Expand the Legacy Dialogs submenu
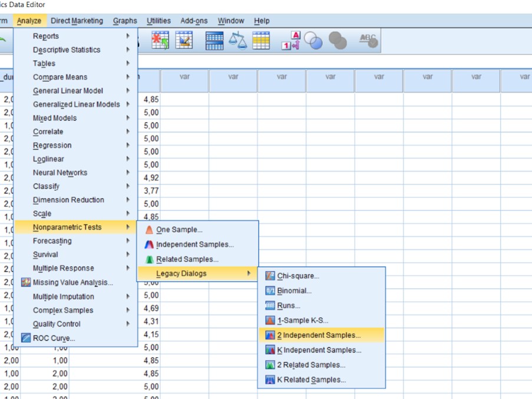The width and height of the screenshot is (532, 399). (181, 273)
